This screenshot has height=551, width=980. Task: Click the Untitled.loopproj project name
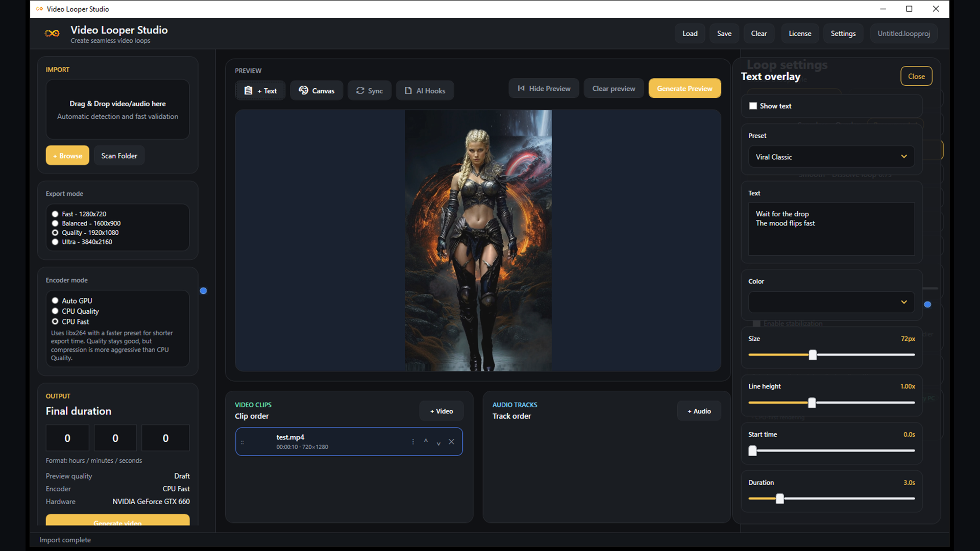click(903, 34)
